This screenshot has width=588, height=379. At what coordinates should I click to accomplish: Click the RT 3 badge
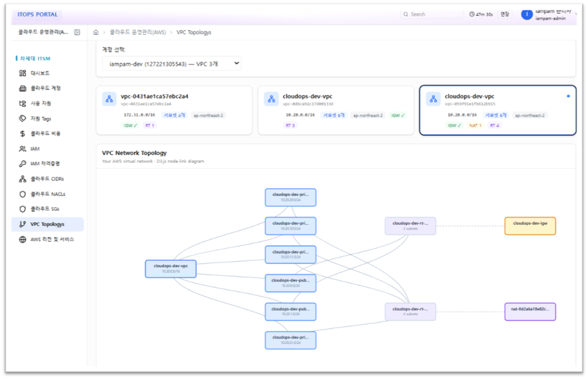pyautogui.click(x=290, y=125)
